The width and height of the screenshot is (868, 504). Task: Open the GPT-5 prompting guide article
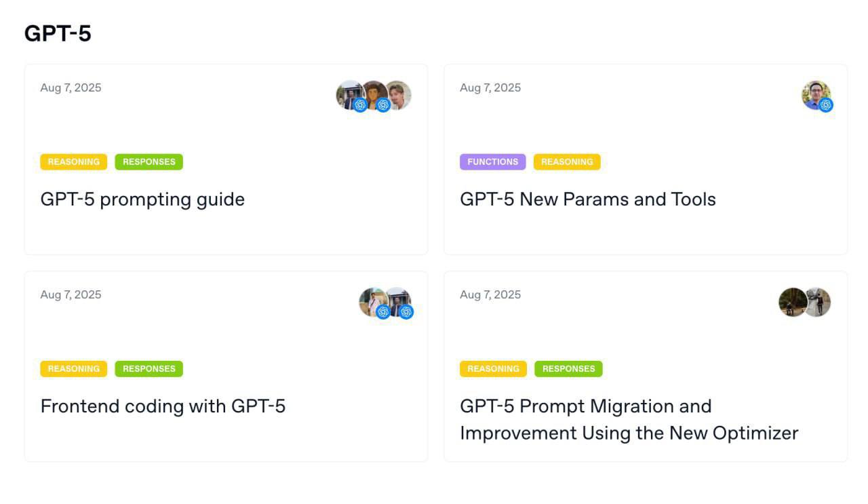(x=142, y=199)
